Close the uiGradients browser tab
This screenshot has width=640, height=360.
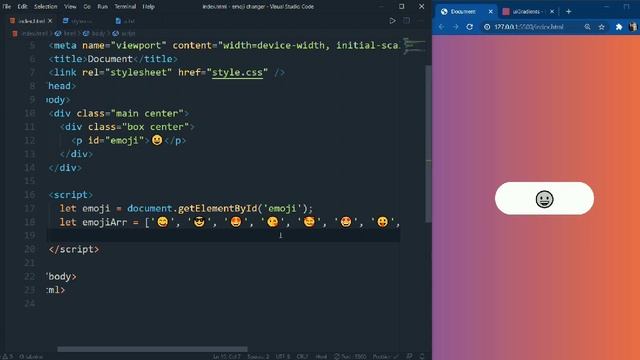pos(552,11)
